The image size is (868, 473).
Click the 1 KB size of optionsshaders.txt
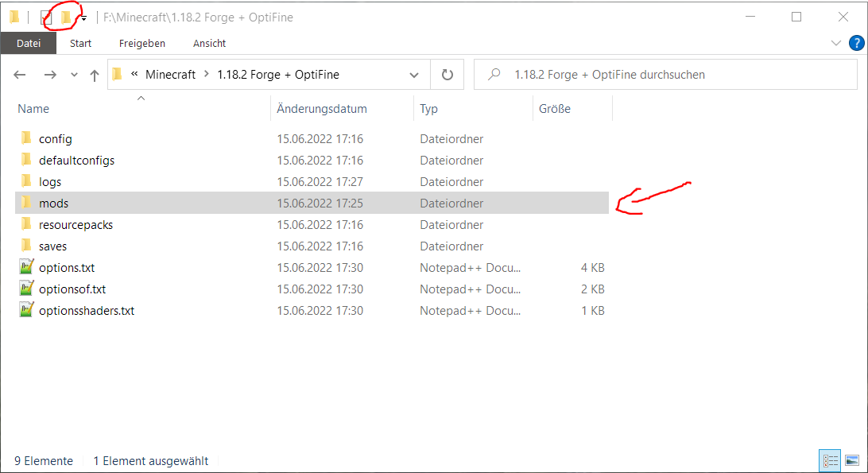point(592,311)
